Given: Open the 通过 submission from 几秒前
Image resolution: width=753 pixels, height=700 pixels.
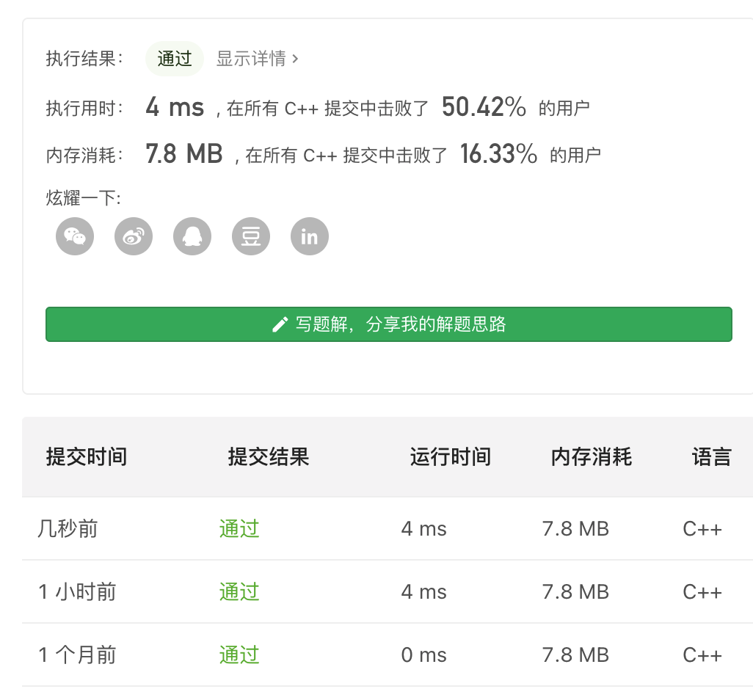Looking at the screenshot, I should pos(239,528).
